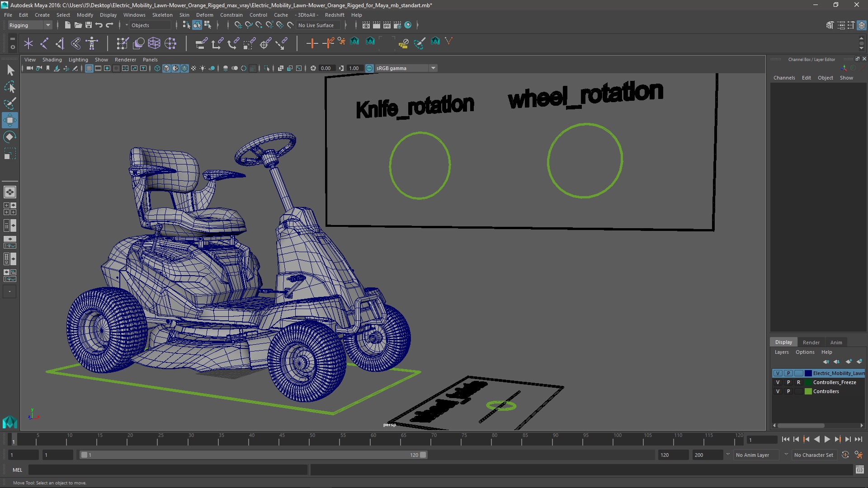The image size is (868, 488).
Task: Toggle auto keyframe button
Action: point(845,455)
